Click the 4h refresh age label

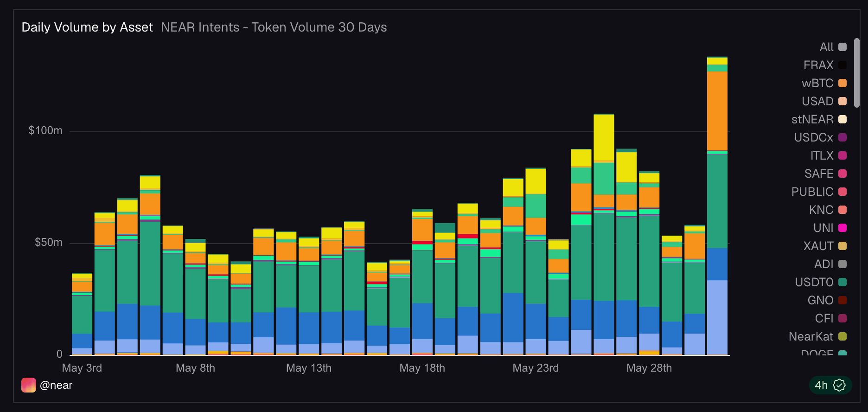[821, 385]
